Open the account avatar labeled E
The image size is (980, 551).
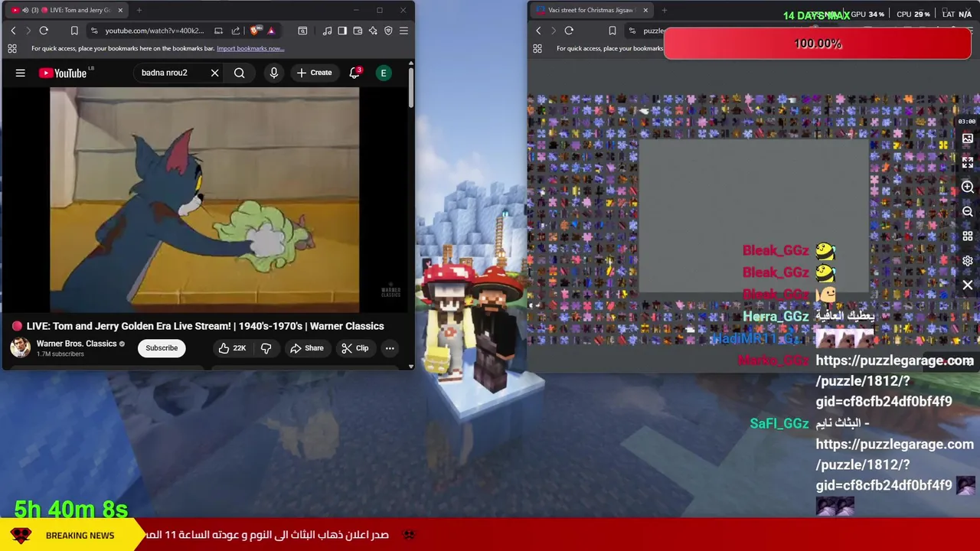click(x=384, y=73)
